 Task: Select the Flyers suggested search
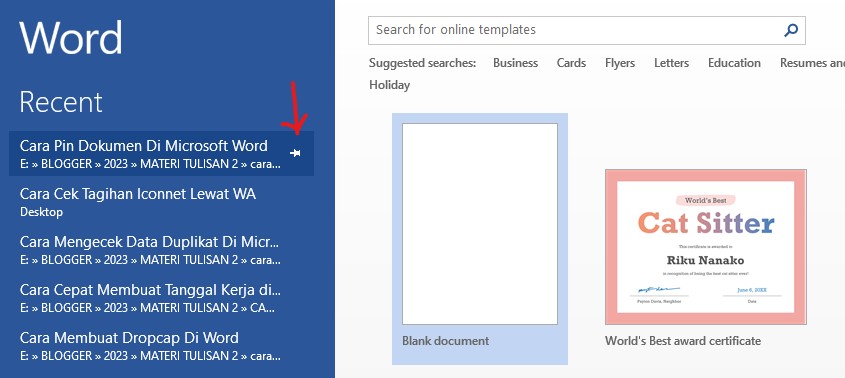point(620,63)
